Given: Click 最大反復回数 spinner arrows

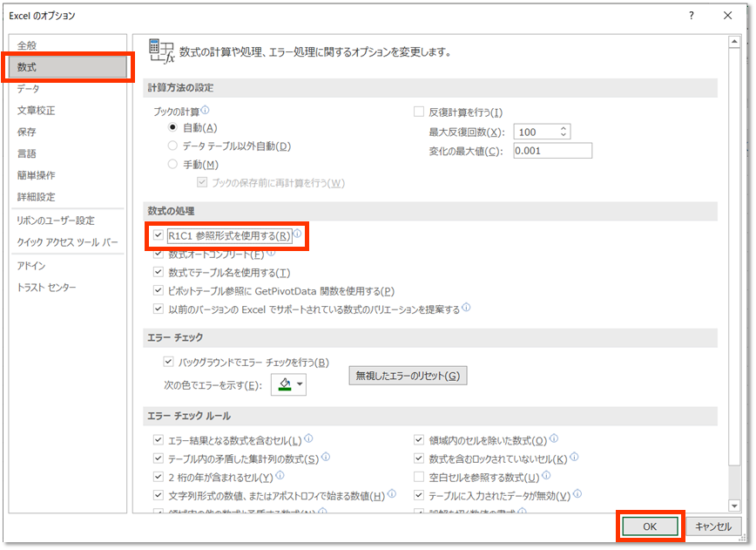Looking at the screenshot, I should (564, 132).
